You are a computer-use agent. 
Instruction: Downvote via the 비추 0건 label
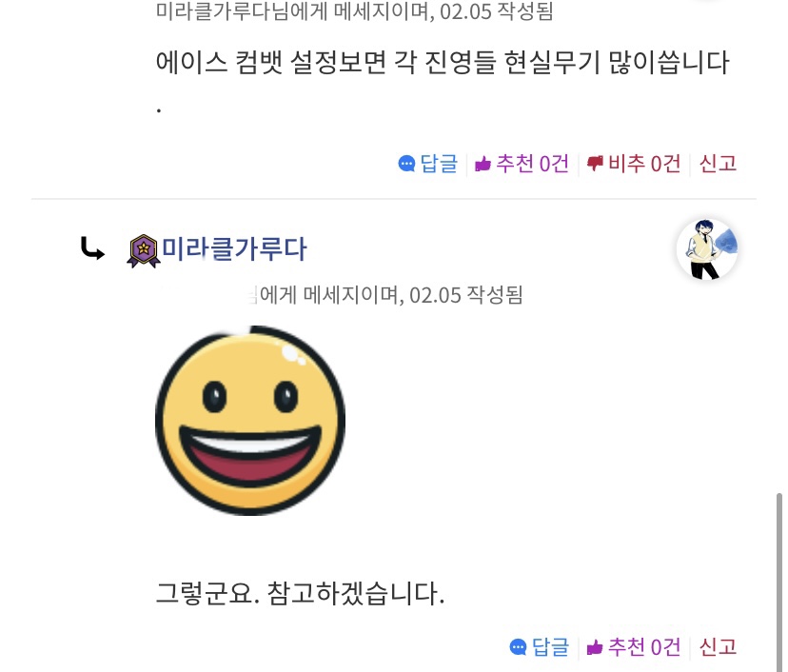644,164
